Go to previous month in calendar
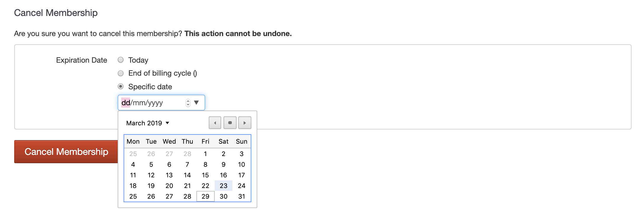Screen dimensions: 644x214 [215, 123]
